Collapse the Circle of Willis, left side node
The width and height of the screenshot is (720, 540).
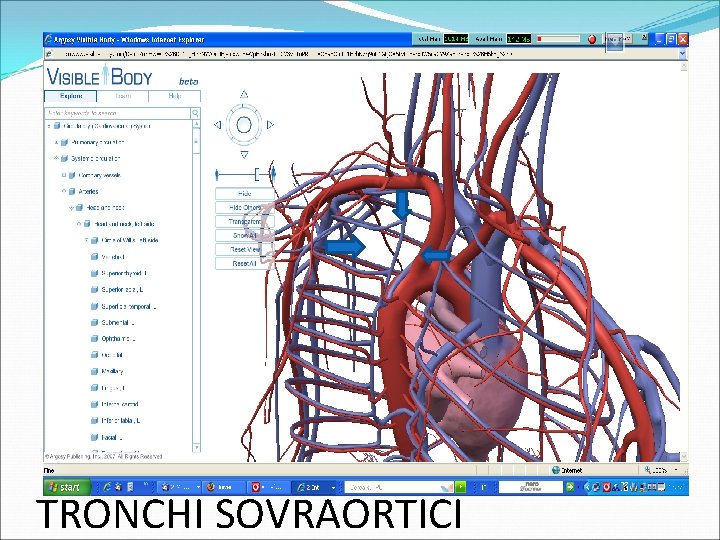[x=86, y=240]
